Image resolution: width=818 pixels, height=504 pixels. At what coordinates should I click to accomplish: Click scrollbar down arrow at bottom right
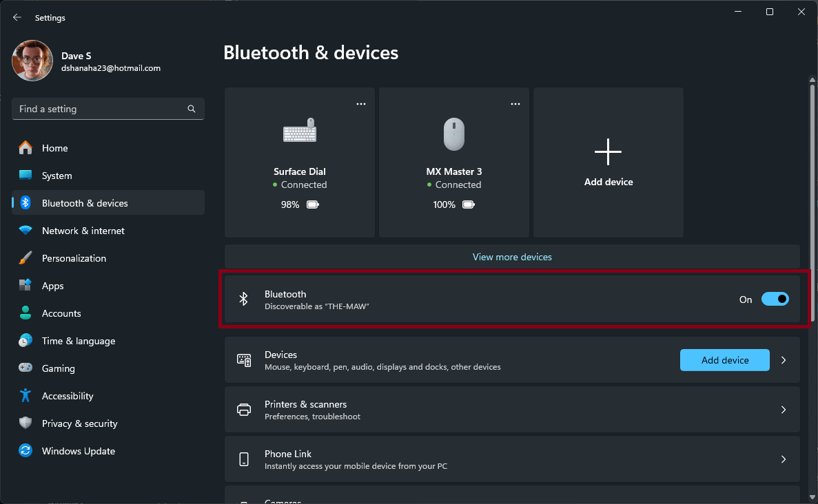tap(812, 497)
